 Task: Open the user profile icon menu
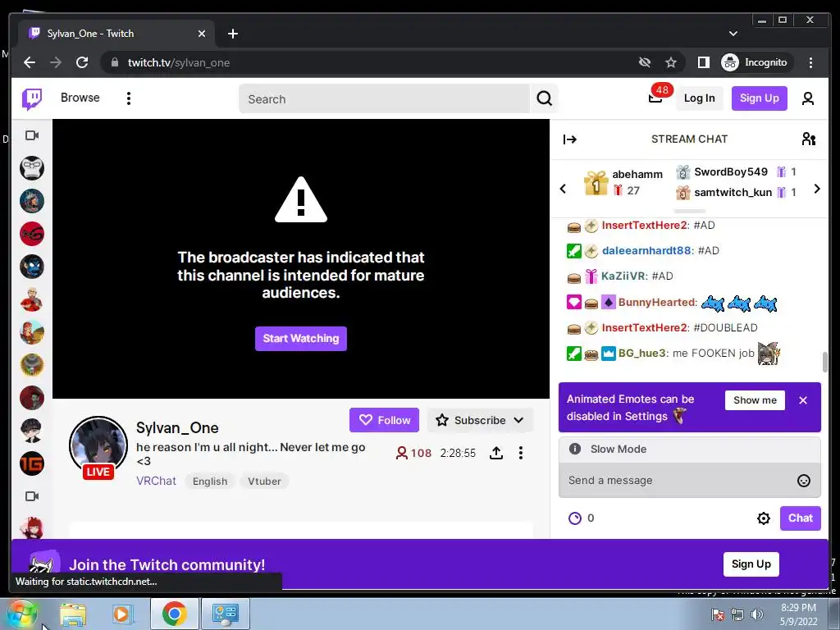[x=808, y=98]
